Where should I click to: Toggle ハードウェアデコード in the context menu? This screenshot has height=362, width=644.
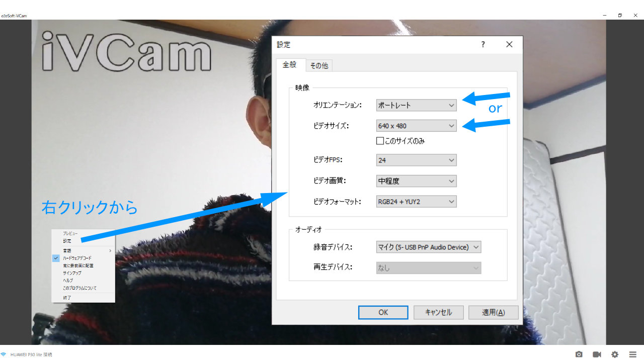77,258
